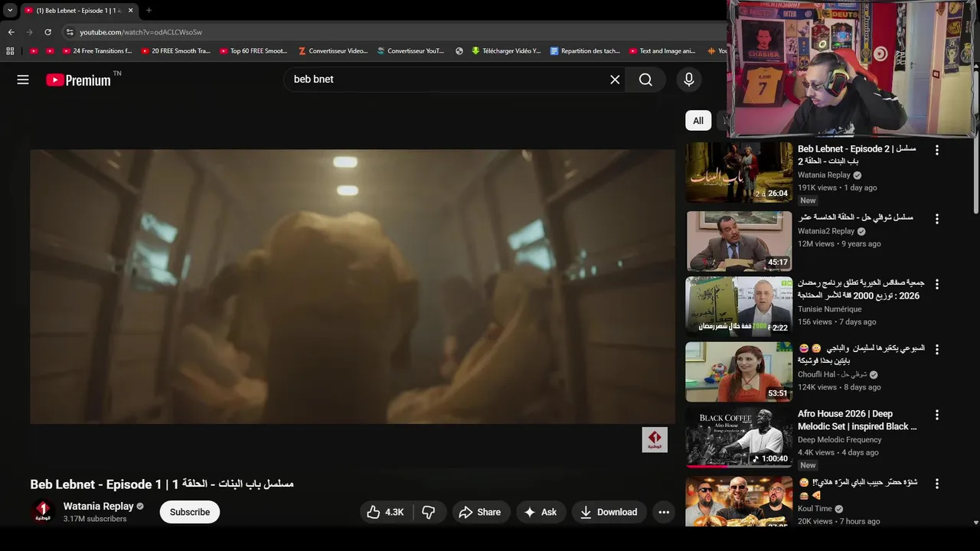This screenshot has height=551, width=980.
Task: View site information icon in address bar
Action: pyautogui.click(x=69, y=32)
